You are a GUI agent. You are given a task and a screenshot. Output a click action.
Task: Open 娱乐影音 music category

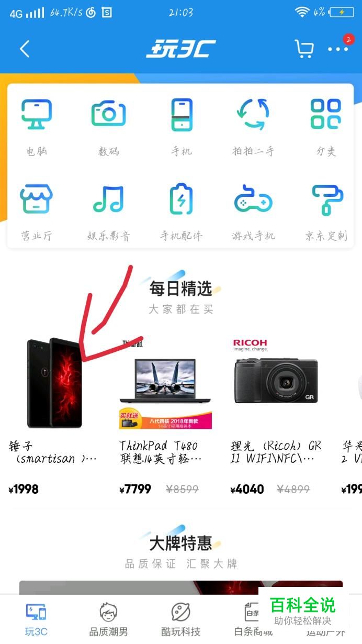108,198
